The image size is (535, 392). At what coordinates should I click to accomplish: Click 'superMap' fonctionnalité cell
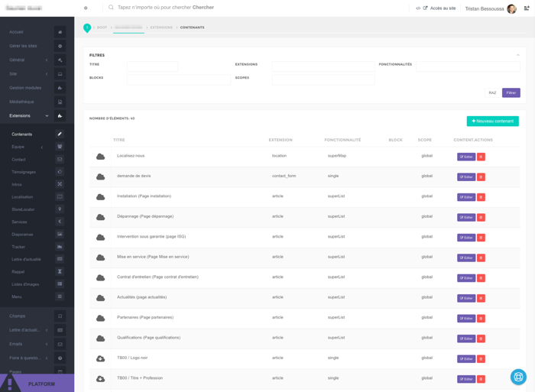(337, 156)
